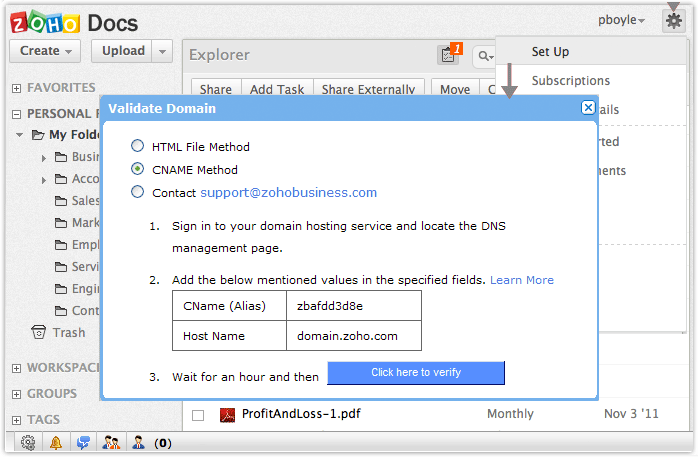Viewport: 698px width, 457px height.
Task: Expand the Busi folder arrow
Action: point(44,158)
